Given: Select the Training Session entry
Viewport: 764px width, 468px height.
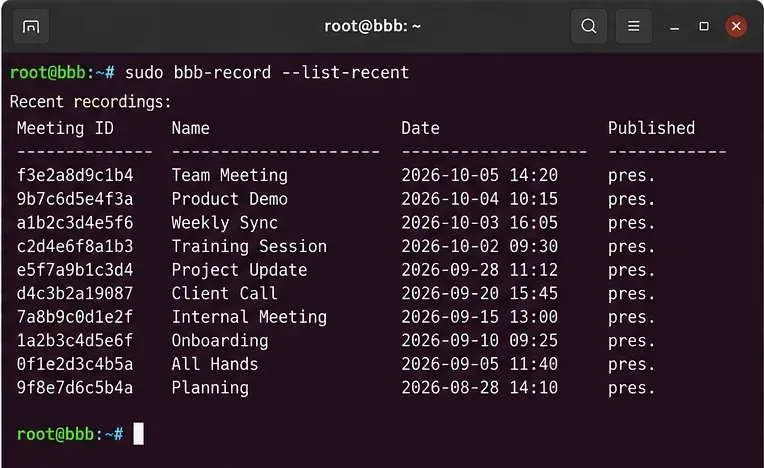Looking at the screenshot, I should point(249,246).
